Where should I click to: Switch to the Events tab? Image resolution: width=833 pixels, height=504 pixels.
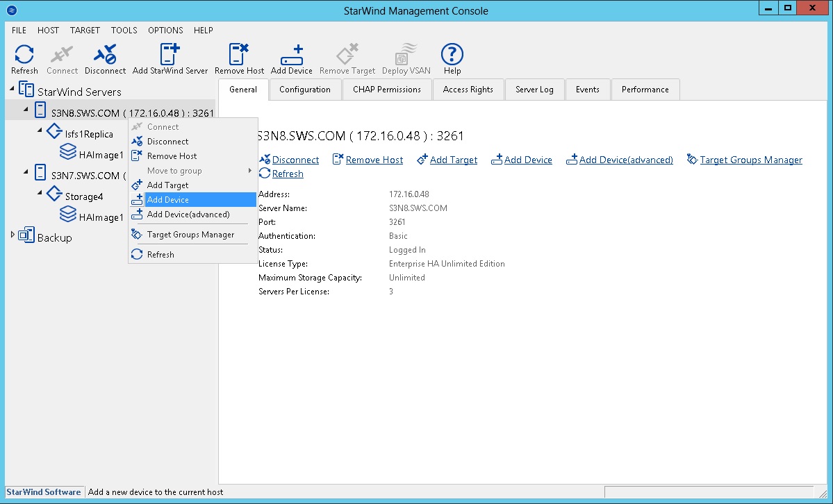pyautogui.click(x=588, y=90)
